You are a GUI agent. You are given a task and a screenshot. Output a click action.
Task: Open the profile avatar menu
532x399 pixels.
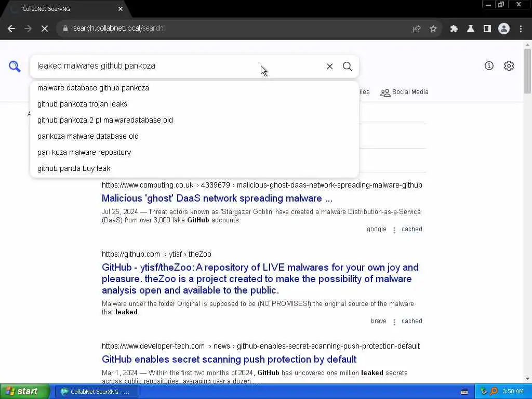tap(504, 29)
